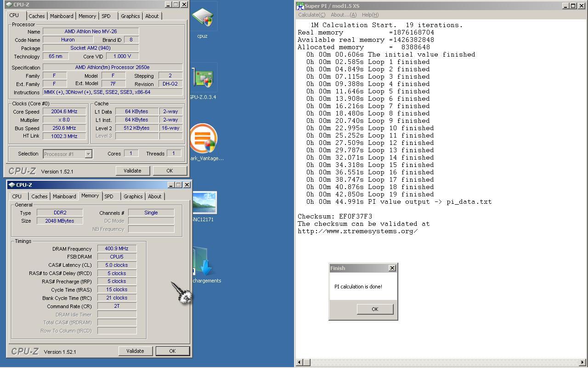Open Graphics tab in upper CPU-Z window
The image size is (588, 368).
(130, 16)
